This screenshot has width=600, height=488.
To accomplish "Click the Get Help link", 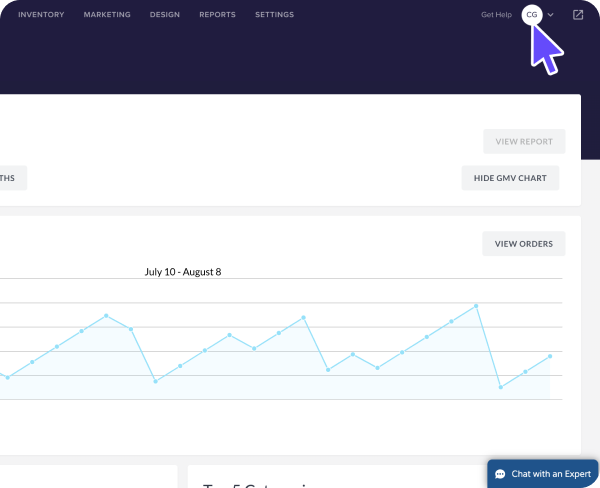I will tap(495, 15).
